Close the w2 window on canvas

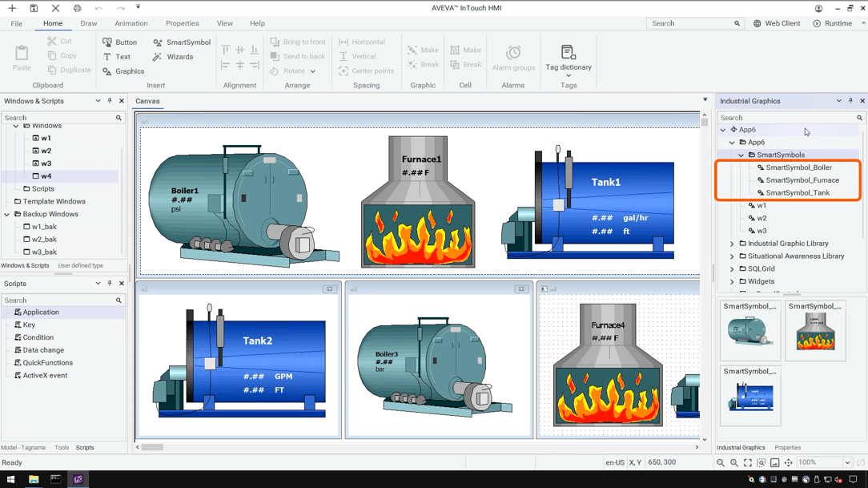[x=330, y=289]
